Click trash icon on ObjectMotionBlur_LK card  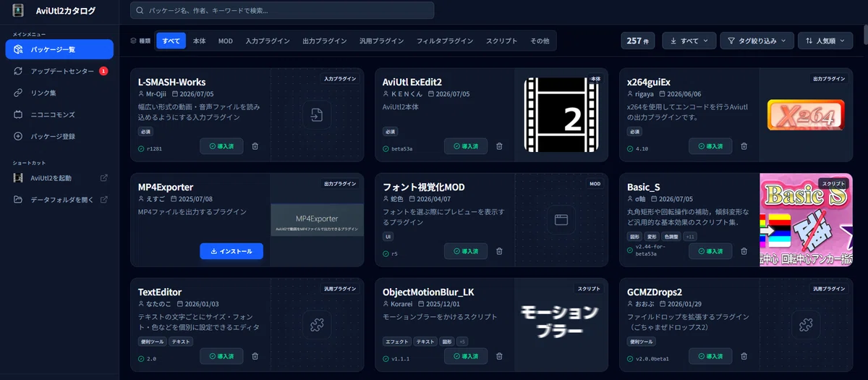[499, 356]
